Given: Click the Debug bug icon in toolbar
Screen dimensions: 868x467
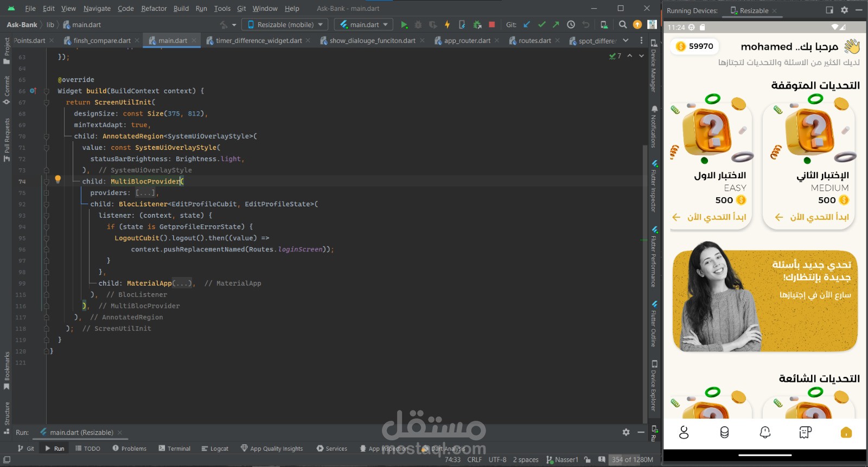Looking at the screenshot, I should pos(418,24).
